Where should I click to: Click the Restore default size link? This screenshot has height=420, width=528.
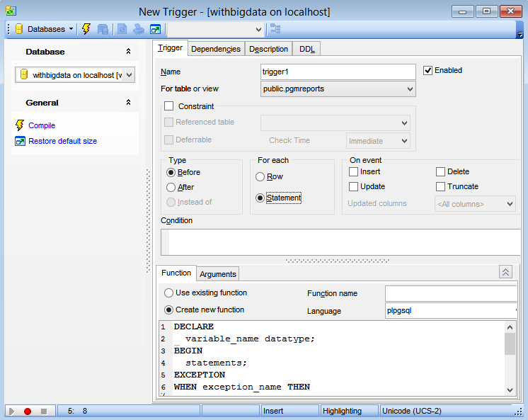[62, 141]
